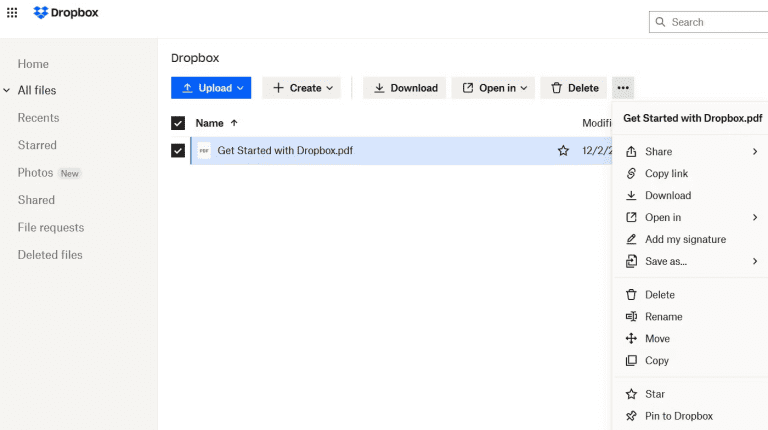Star the file using row star icon

point(563,150)
